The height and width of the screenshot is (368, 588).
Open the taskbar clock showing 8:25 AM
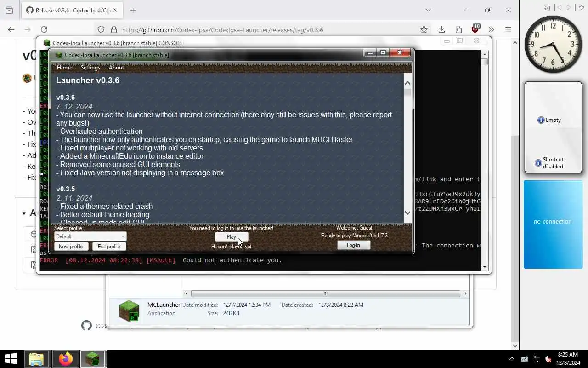[568, 359]
